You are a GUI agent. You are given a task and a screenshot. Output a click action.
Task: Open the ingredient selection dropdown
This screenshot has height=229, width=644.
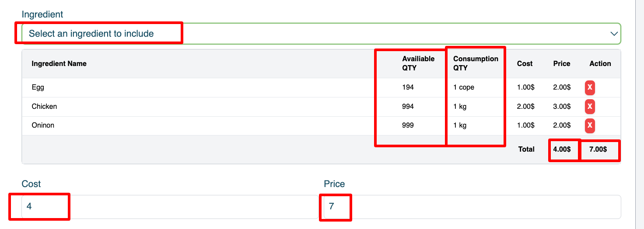point(306,34)
